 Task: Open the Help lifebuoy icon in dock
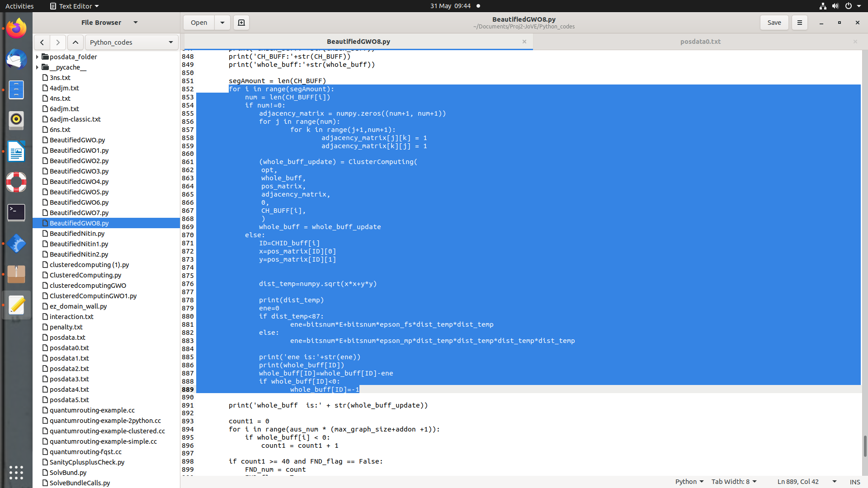[16, 182]
